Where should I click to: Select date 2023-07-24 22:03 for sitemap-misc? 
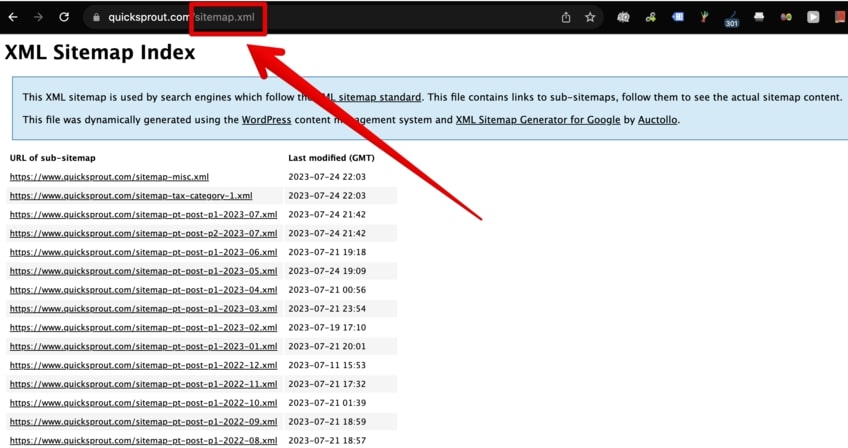click(x=327, y=177)
